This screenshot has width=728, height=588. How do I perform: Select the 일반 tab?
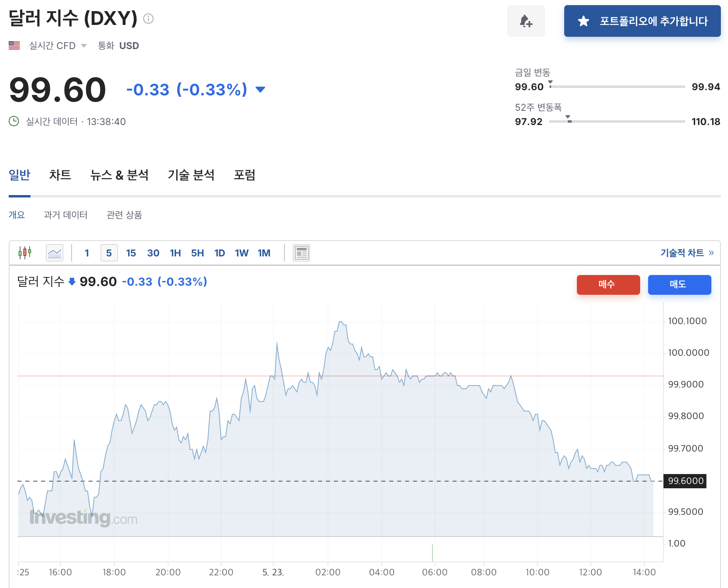pyautogui.click(x=19, y=175)
